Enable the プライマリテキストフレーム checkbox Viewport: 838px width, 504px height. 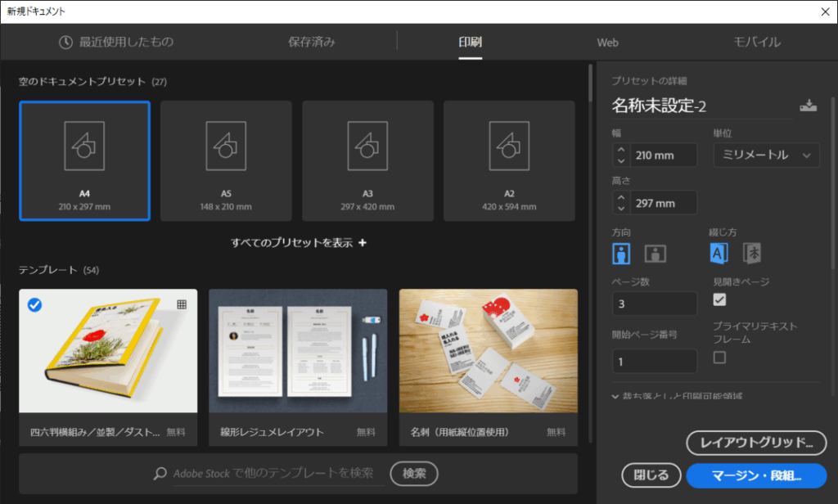point(719,357)
